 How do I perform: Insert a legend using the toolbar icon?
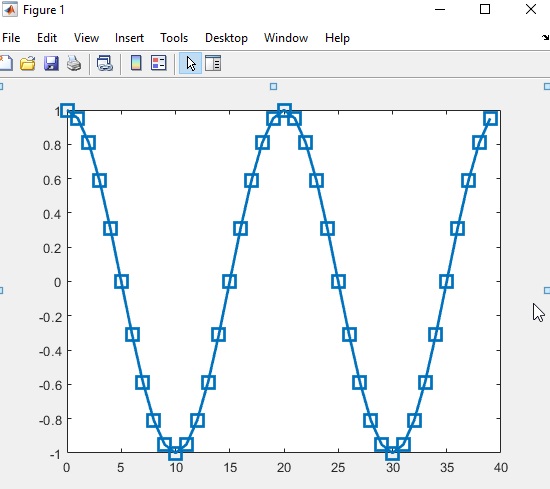click(159, 63)
